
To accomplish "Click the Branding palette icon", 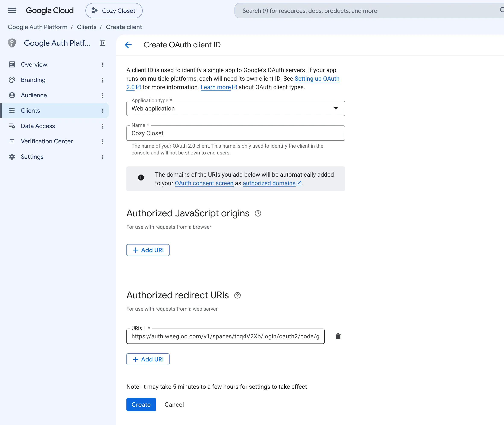I will (x=12, y=80).
